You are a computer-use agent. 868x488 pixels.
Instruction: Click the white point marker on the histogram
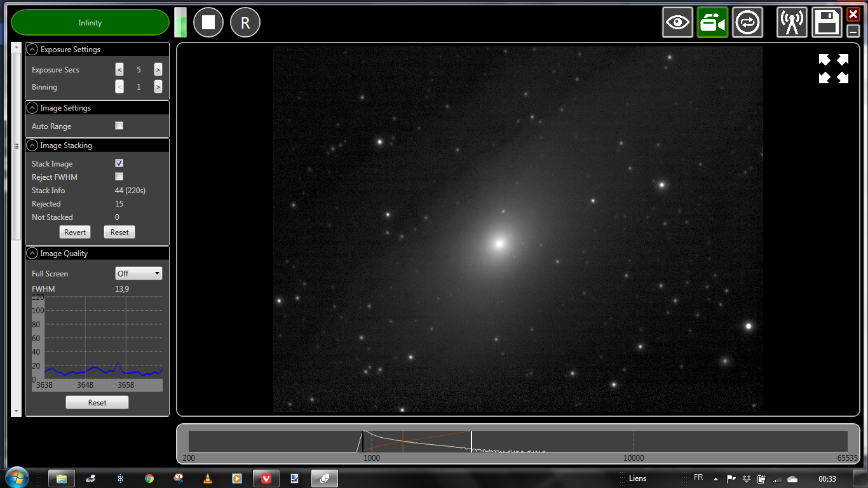(471, 442)
